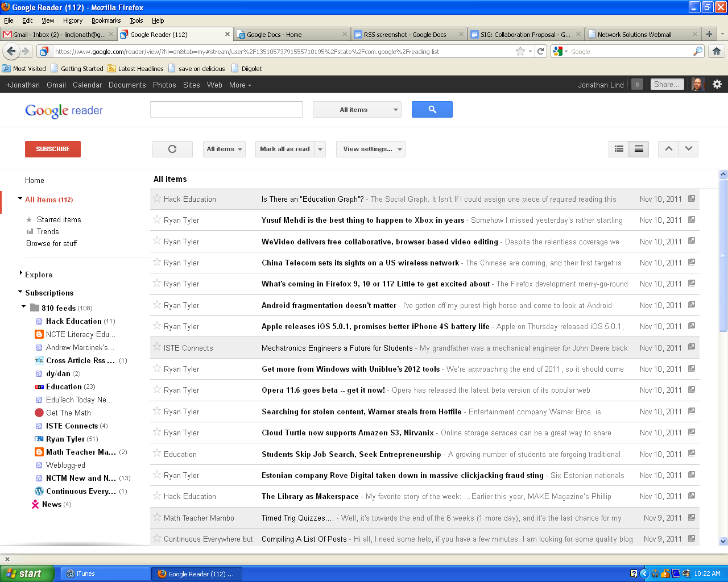Open the Tools menu
728x582 pixels.
(x=136, y=20)
